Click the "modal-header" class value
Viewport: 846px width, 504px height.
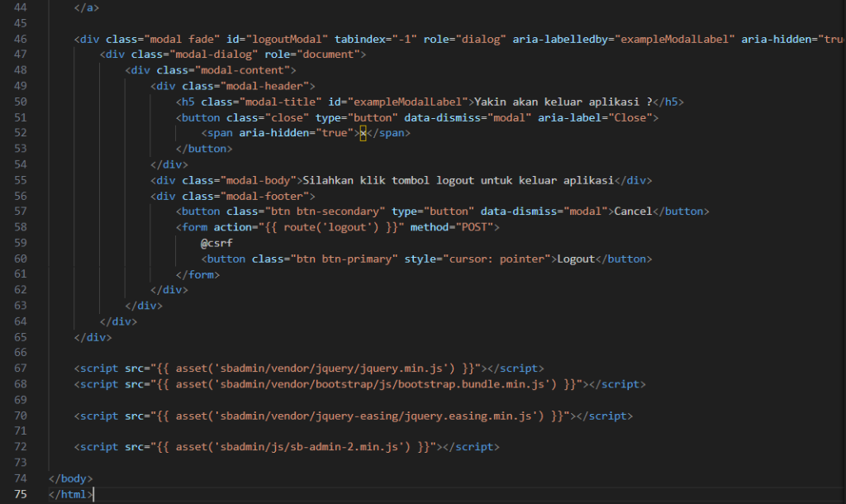(264, 86)
